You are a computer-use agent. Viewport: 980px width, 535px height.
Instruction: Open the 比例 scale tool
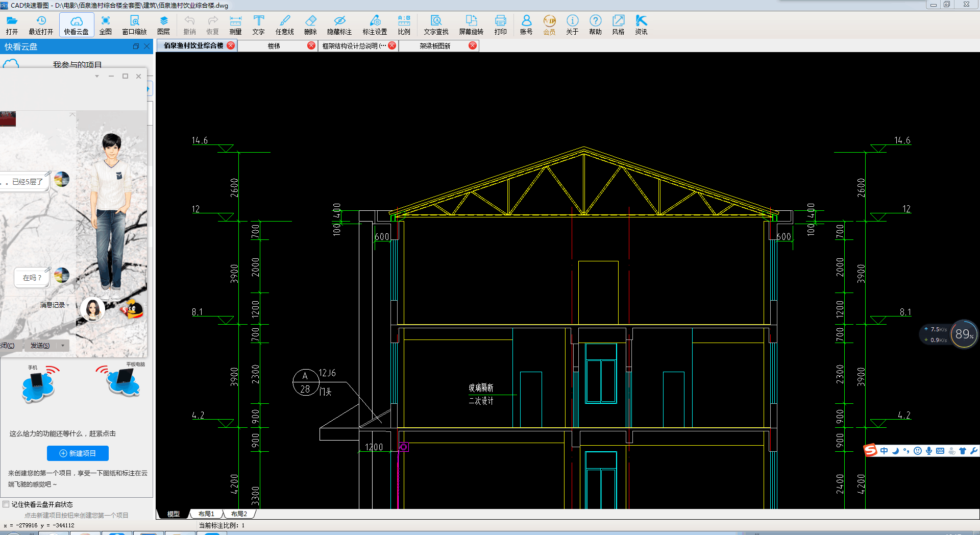pyautogui.click(x=404, y=25)
